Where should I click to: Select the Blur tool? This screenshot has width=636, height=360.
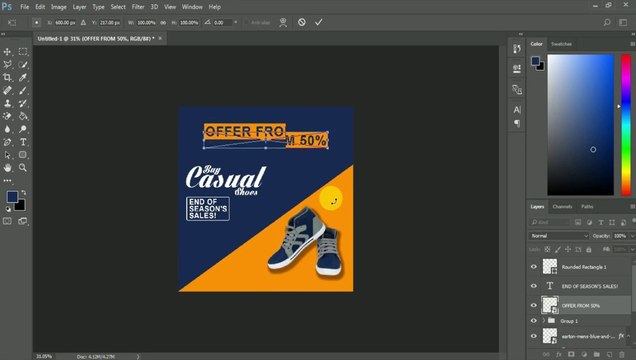[7, 129]
